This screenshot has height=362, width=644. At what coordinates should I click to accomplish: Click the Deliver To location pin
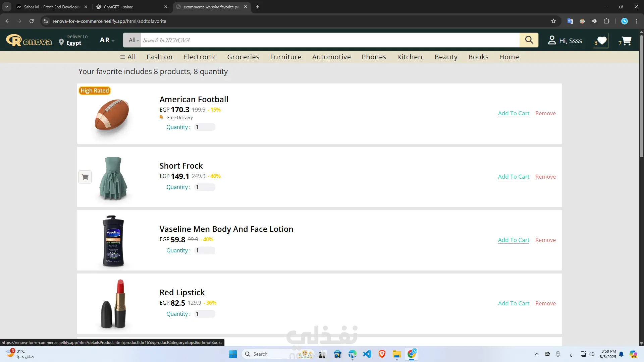[x=61, y=42]
